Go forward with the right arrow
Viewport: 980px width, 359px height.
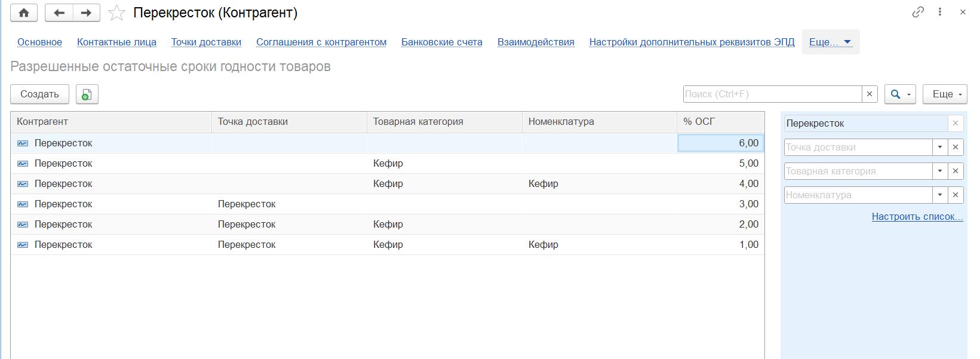(87, 13)
